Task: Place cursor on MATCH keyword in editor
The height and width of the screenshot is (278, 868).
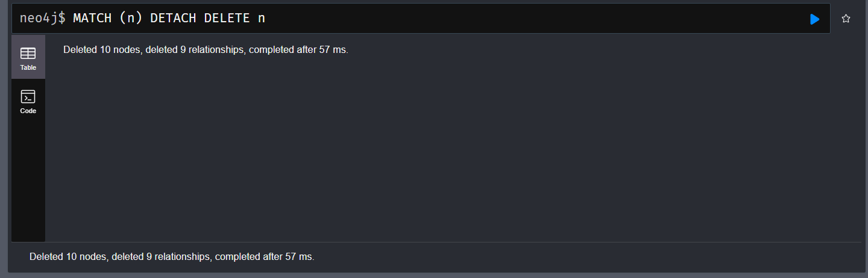Action: tap(92, 18)
